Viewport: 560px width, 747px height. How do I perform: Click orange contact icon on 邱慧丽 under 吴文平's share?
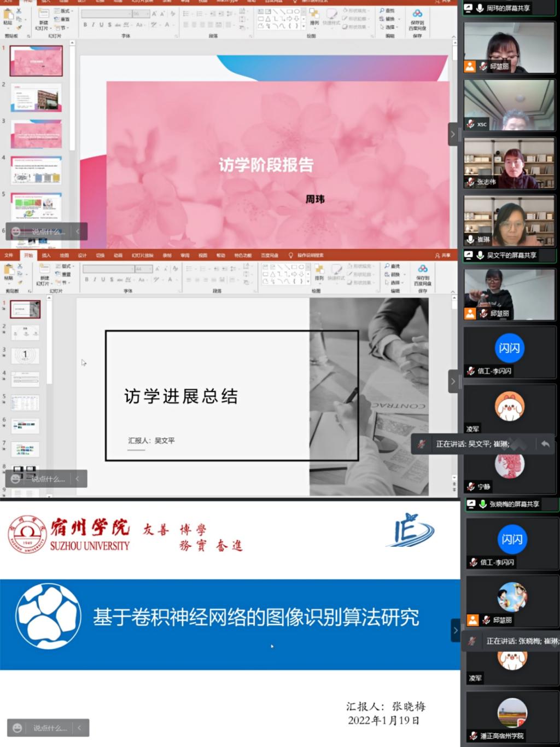[x=470, y=314]
